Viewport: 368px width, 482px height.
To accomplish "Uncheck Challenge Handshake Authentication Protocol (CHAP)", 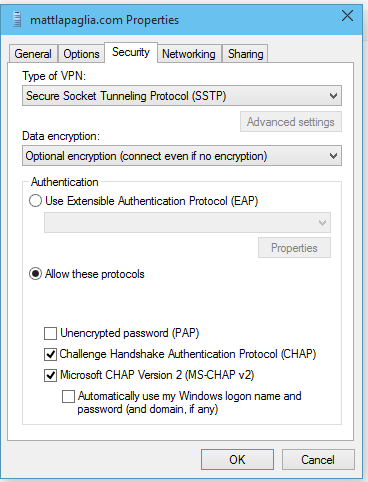I will 50,354.
